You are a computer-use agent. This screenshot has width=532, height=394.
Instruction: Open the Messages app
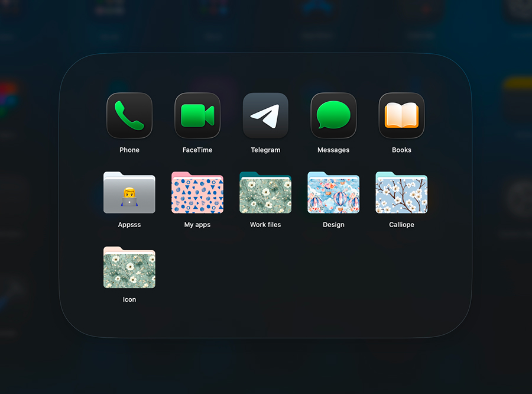(x=333, y=115)
